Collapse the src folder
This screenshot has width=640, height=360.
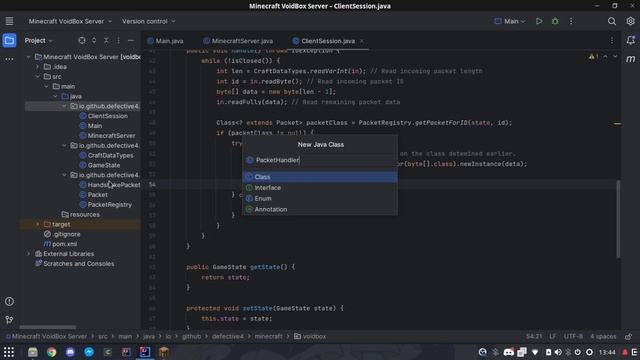pyautogui.click(x=38, y=76)
